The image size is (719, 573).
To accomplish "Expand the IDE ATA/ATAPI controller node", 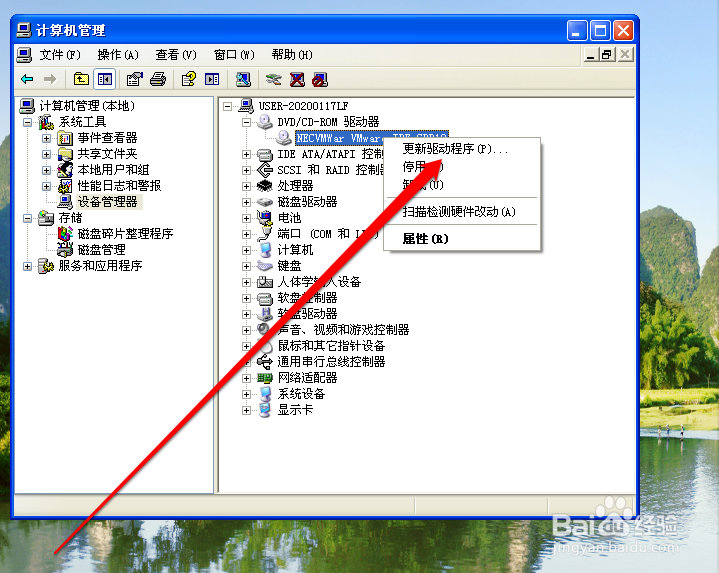I will pyautogui.click(x=246, y=154).
